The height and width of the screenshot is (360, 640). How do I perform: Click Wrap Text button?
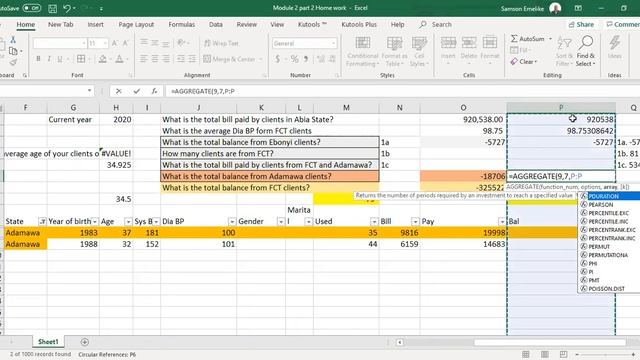222,43
